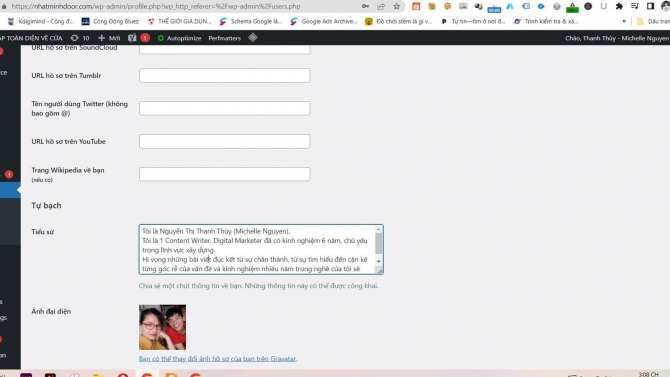
Task: Click the updates icon showing 10
Action: (80, 38)
